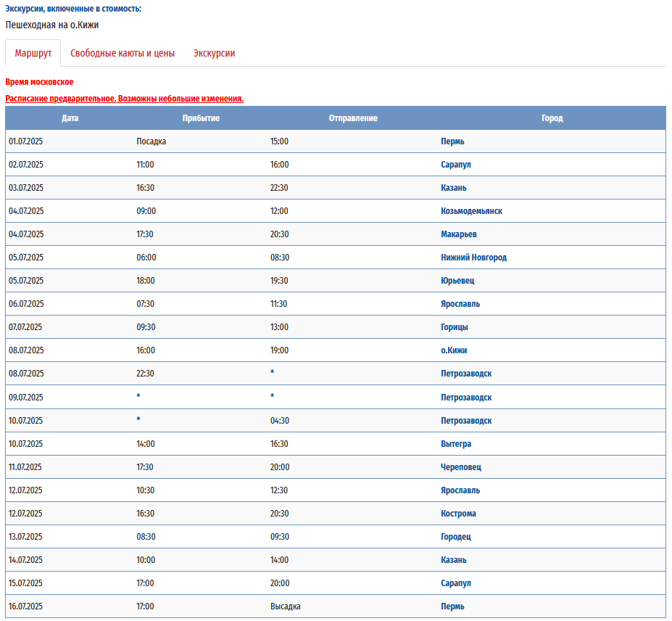The width and height of the screenshot is (672, 621).
Task: Open Ярославль link in 06.07.2025 row
Action: coord(460,304)
